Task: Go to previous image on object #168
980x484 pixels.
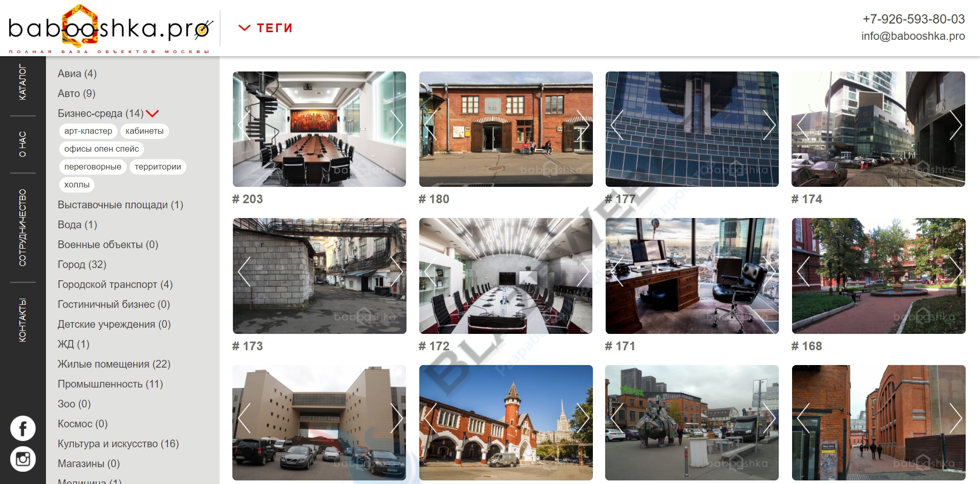Action: point(803,271)
